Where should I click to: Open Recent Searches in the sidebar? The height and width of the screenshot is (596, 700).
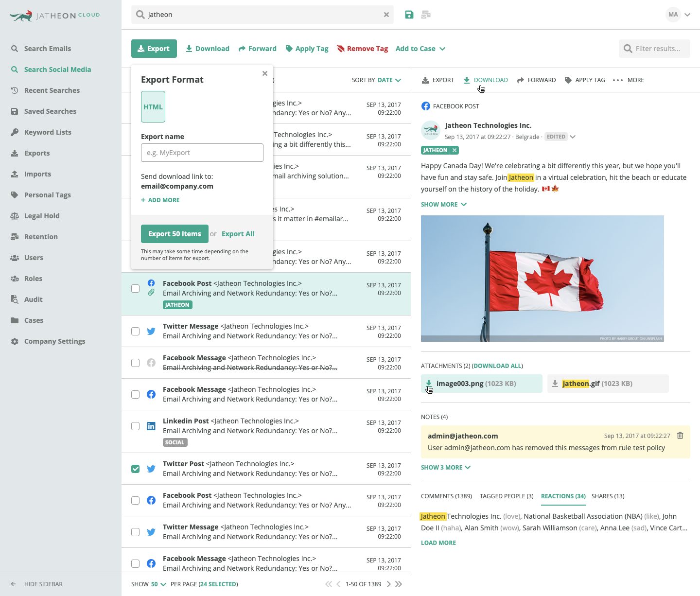52,90
